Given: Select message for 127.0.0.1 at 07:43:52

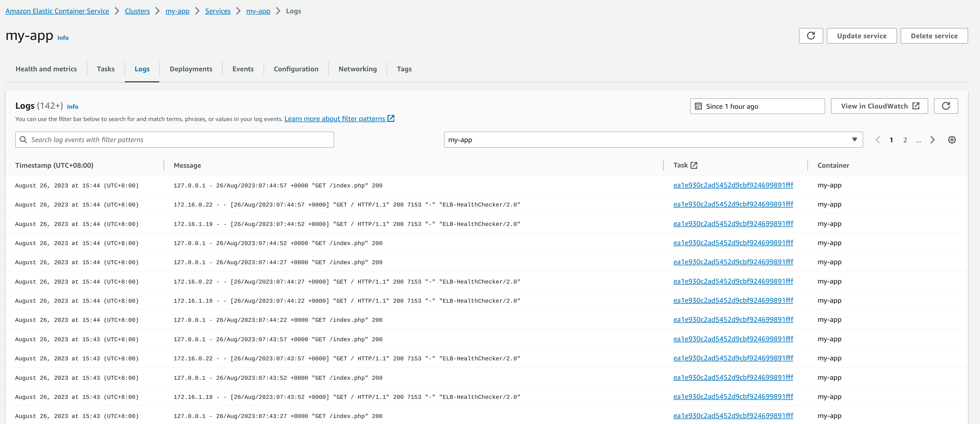Looking at the screenshot, I should 278,378.
